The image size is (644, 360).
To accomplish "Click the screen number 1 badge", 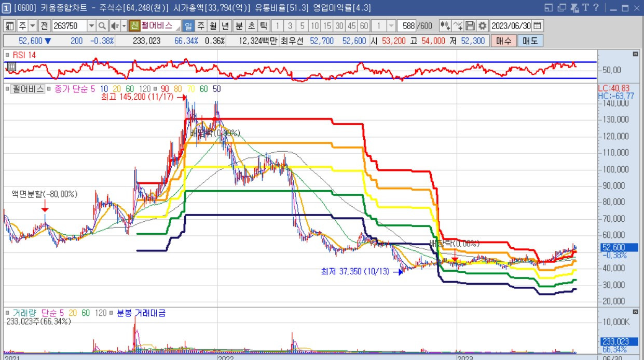I will pos(6,8).
